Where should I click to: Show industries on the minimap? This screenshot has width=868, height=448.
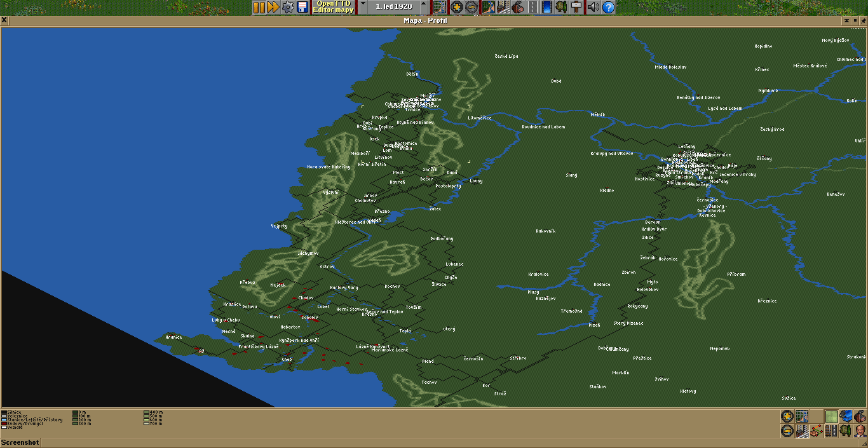tap(860, 416)
